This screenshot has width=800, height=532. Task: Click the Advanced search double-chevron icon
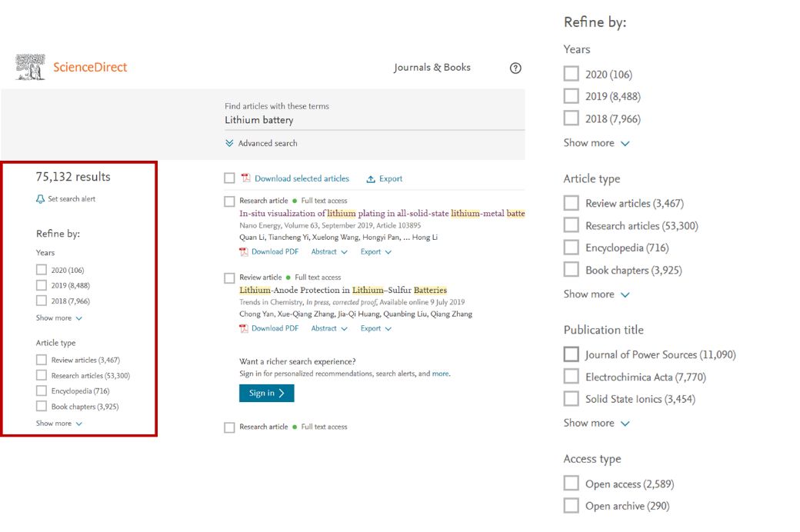229,144
